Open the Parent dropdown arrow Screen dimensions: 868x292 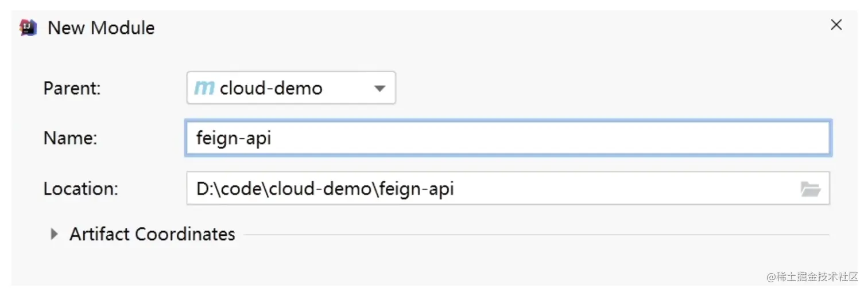coord(379,88)
